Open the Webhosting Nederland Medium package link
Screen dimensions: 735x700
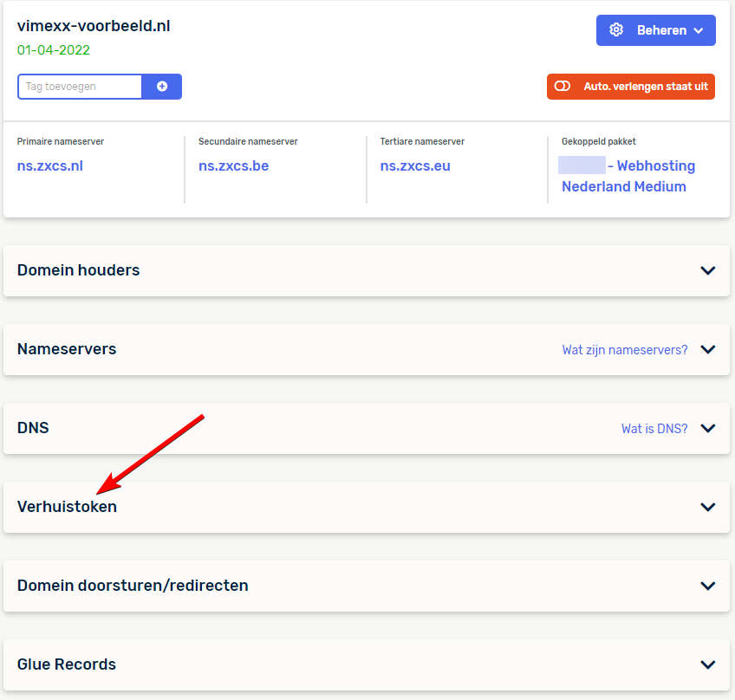click(628, 177)
